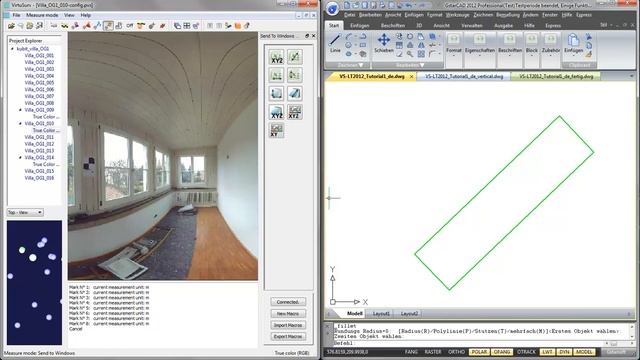The height and width of the screenshot is (360, 640).
Task: Collapse the Villa_OG1_014 tree node
Action: [x=20, y=157]
